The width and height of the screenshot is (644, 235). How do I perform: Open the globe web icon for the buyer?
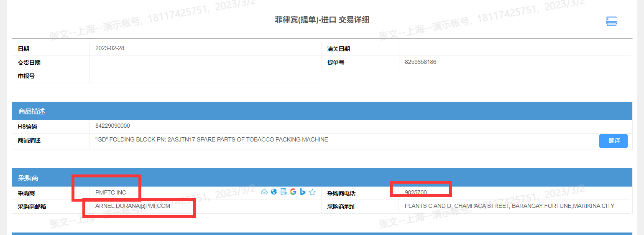point(274,192)
